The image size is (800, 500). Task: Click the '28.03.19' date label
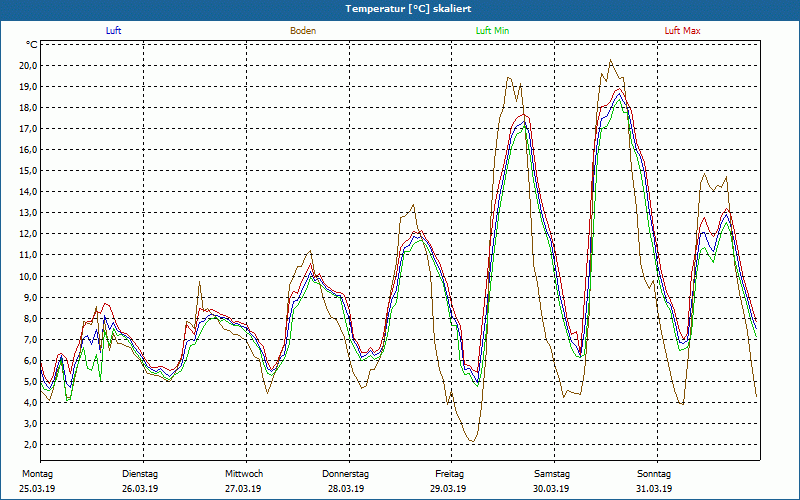(x=346, y=489)
